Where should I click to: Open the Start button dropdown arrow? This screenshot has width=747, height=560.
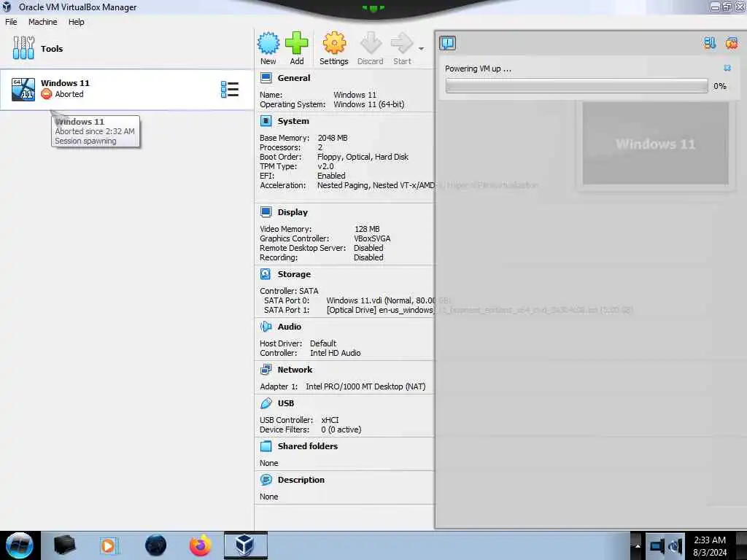(x=421, y=49)
